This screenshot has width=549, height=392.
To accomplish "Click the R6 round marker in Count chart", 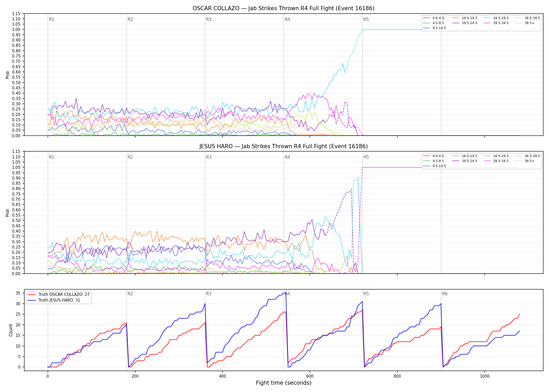I will (445, 294).
